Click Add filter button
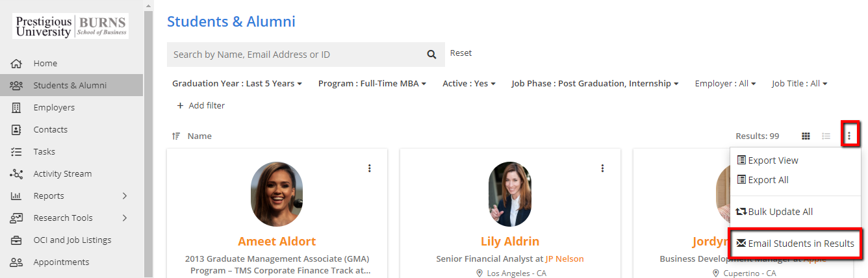This screenshot has width=868, height=278. pyautogui.click(x=201, y=105)
